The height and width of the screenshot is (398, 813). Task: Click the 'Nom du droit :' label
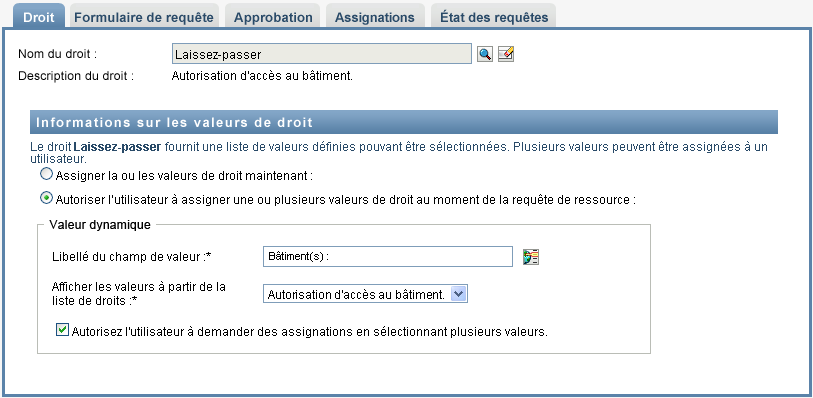(x=58, y=54)
